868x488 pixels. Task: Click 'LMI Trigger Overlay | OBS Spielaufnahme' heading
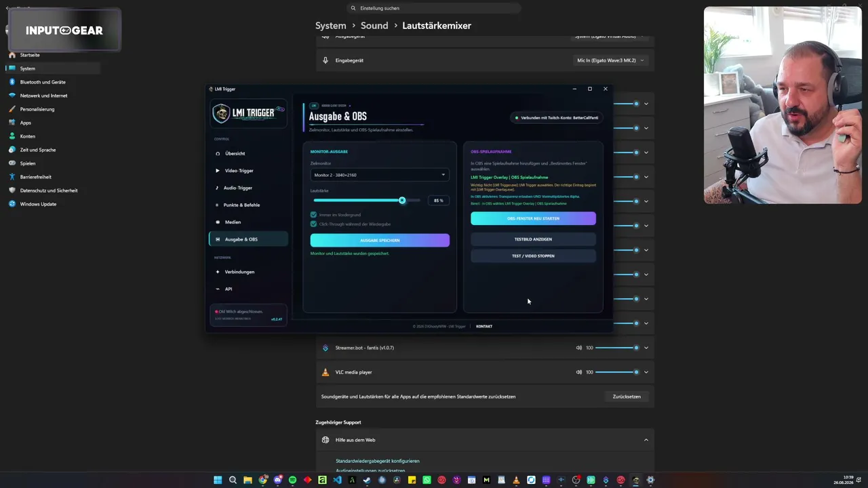[509, 178]
